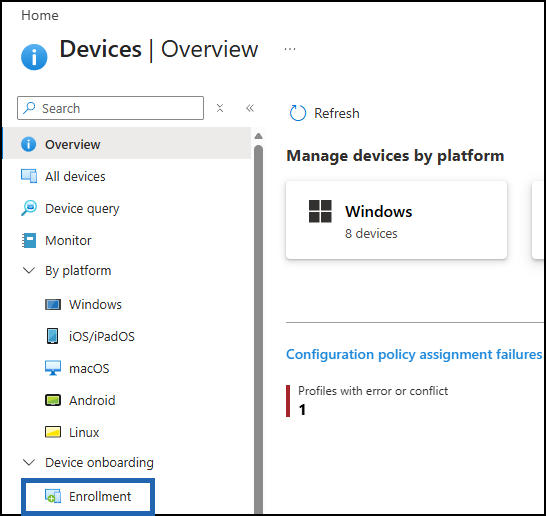
Task: Collapse the sidebar with double-chevron icon
Action: pos(250,108)
